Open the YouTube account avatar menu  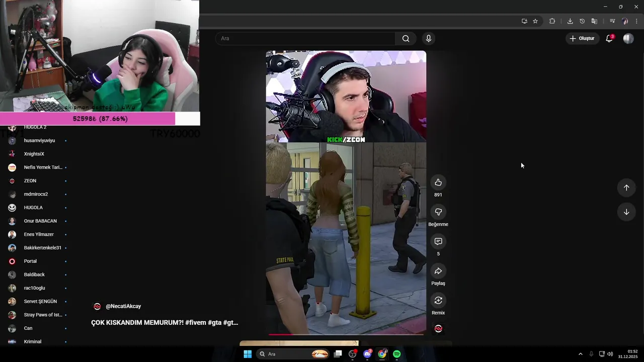(x=628, y=39)
